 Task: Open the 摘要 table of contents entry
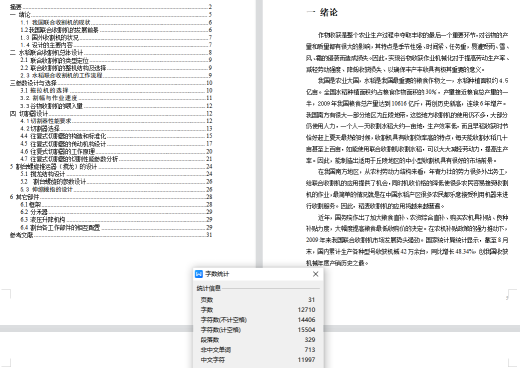(111, 7)
